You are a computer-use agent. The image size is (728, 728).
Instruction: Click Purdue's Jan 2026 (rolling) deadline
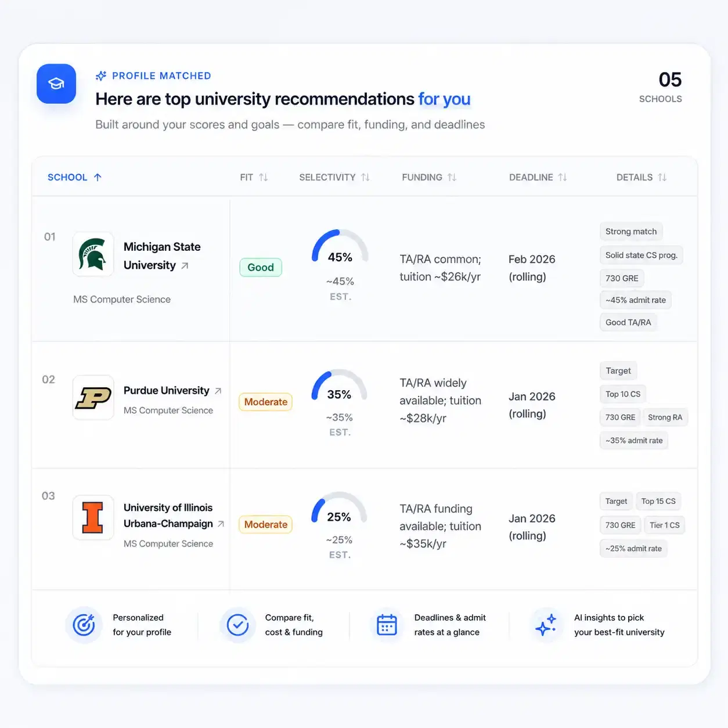532,405
